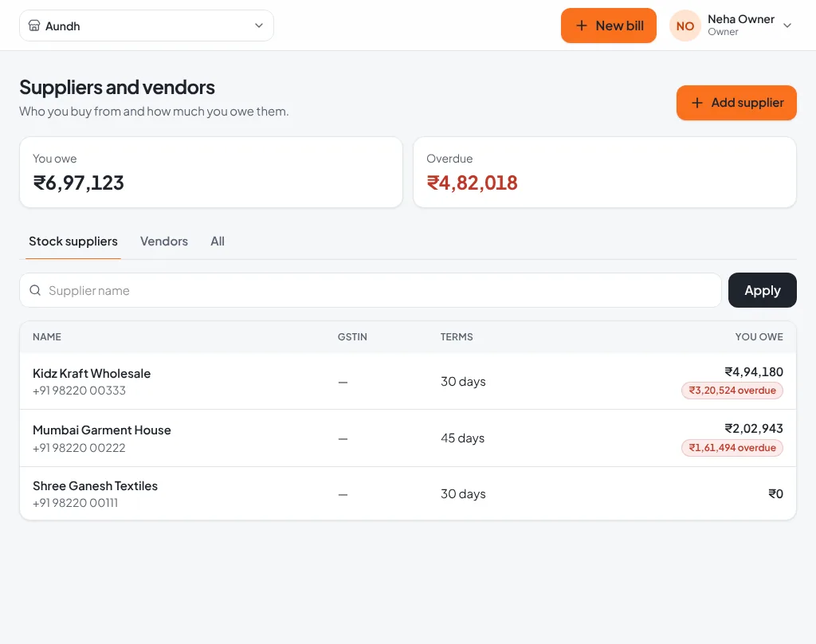Focus the Supplier name search field
This screenshot has width=816, height=644.
pos(371,290)
